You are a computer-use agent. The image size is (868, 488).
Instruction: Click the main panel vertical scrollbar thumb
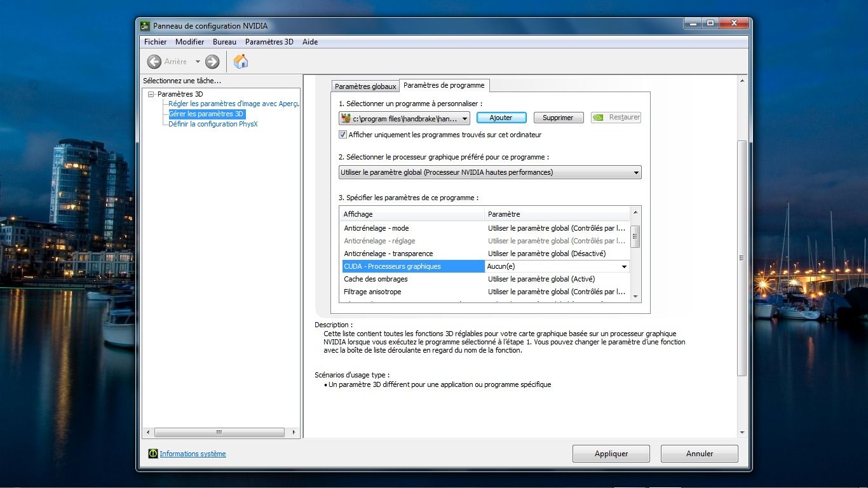tap(742, 258)
